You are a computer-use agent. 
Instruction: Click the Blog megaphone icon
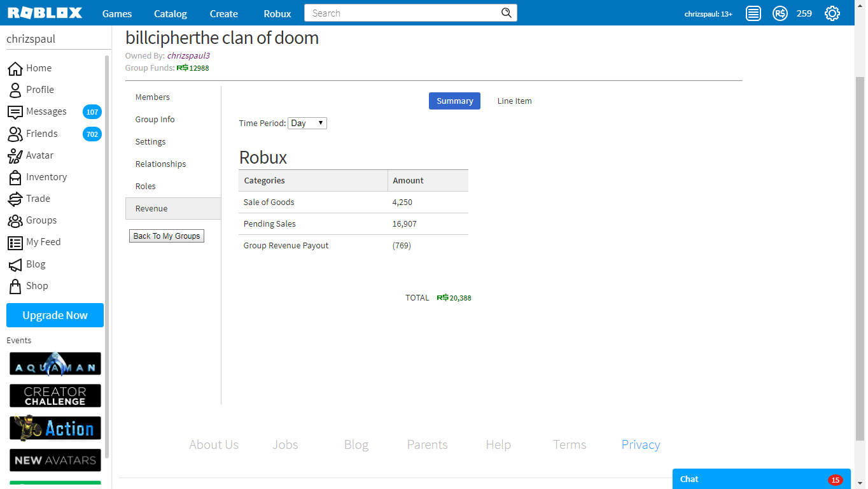pos(15,264)
